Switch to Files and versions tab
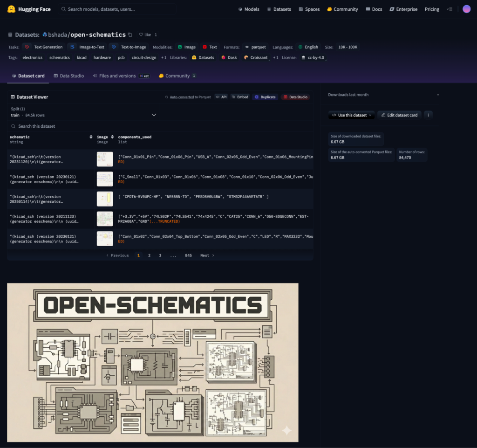This screenshot has width=477, height=448. pos(117,76)
